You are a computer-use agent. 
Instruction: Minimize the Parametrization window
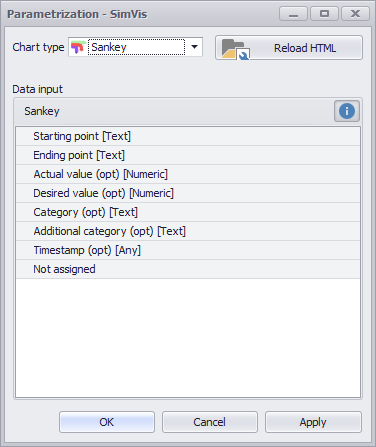[x=293, y=14]
